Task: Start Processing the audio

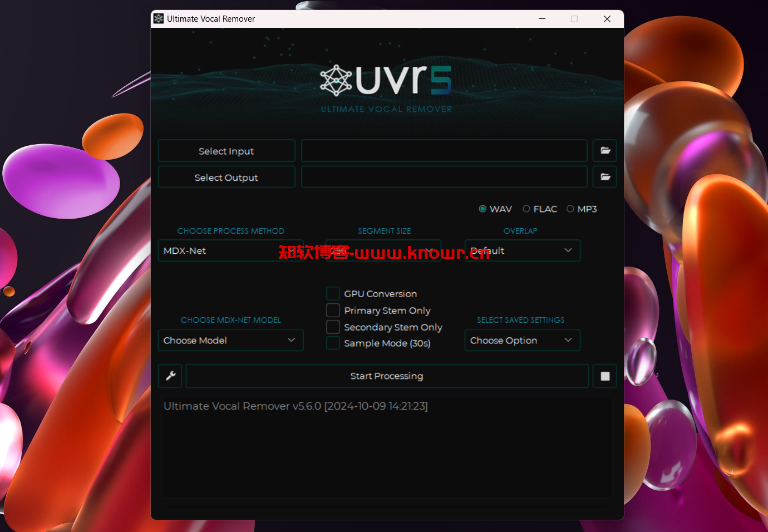Action: click(387, 376)
